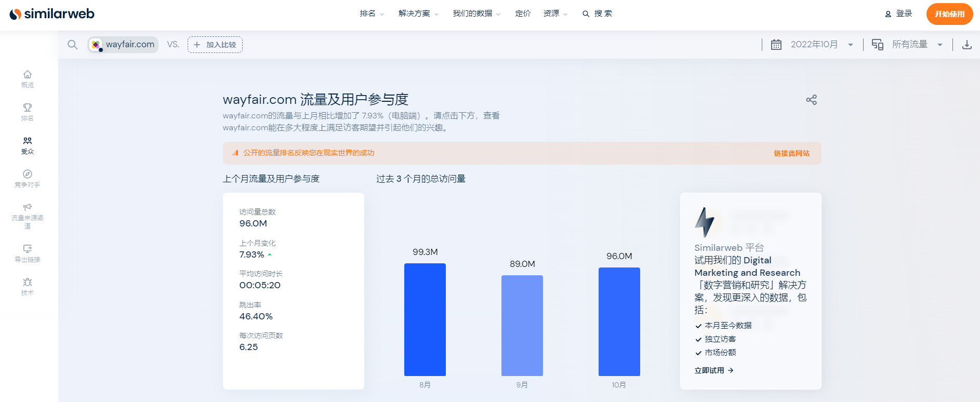980x402 pixels.
Task: Click the 开始使用 button
Action: tap(949, 14)
